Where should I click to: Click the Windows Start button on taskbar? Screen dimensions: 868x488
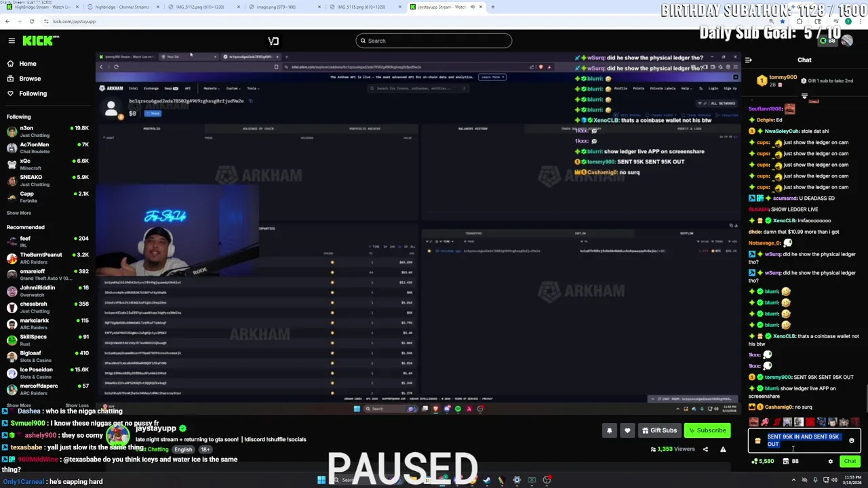[321, 480]
